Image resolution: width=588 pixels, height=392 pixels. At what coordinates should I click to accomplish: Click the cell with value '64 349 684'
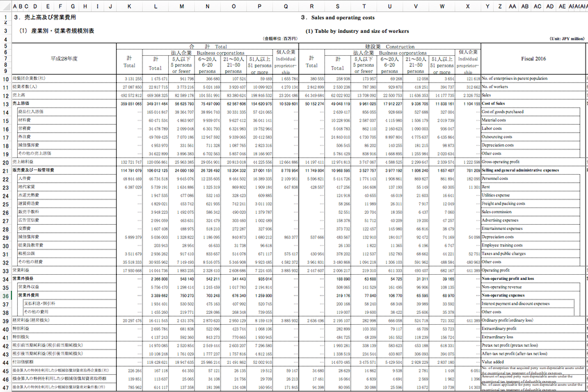point(312,95)
